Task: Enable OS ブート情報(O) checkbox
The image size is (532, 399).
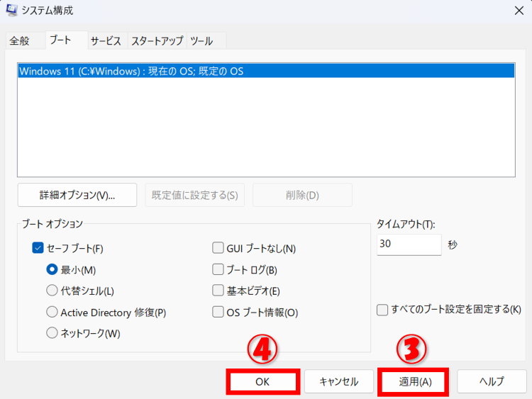Action: tap(218, 312)
